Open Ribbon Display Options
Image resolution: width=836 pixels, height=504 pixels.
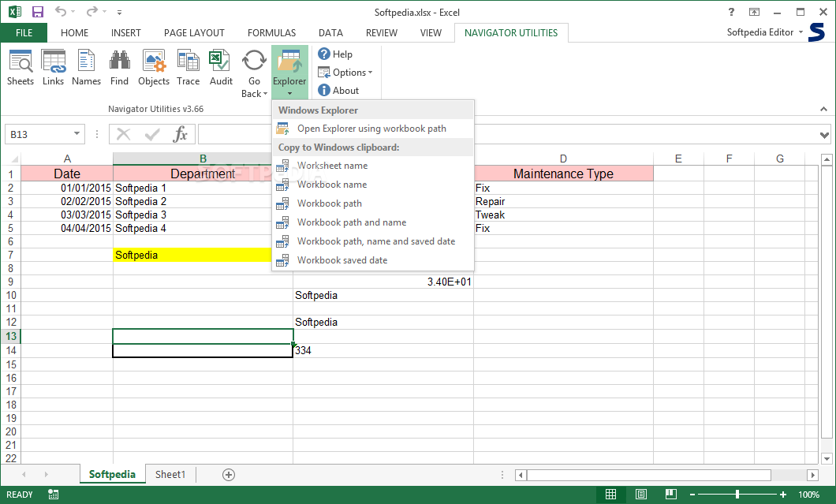[x=754, y=12]
